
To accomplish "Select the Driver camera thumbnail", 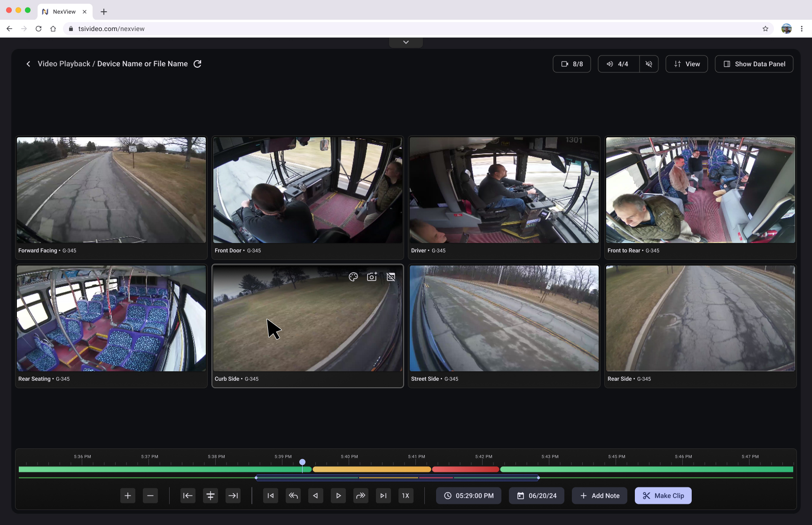I will click(504, 190).
